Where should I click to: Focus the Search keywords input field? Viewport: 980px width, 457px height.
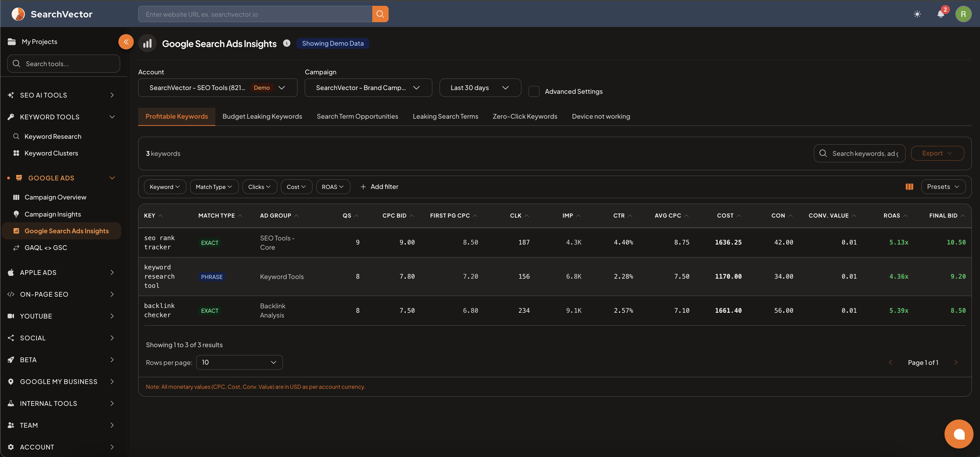[860, 153]
